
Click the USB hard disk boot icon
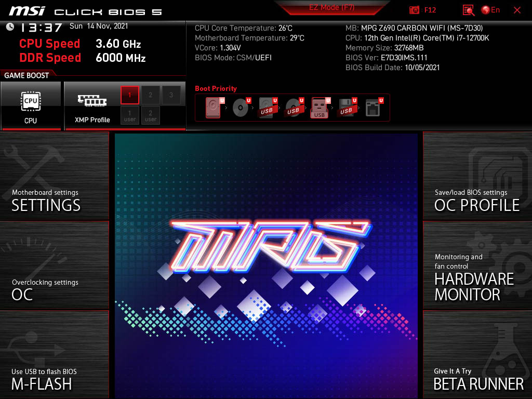[x=267, y=108]
